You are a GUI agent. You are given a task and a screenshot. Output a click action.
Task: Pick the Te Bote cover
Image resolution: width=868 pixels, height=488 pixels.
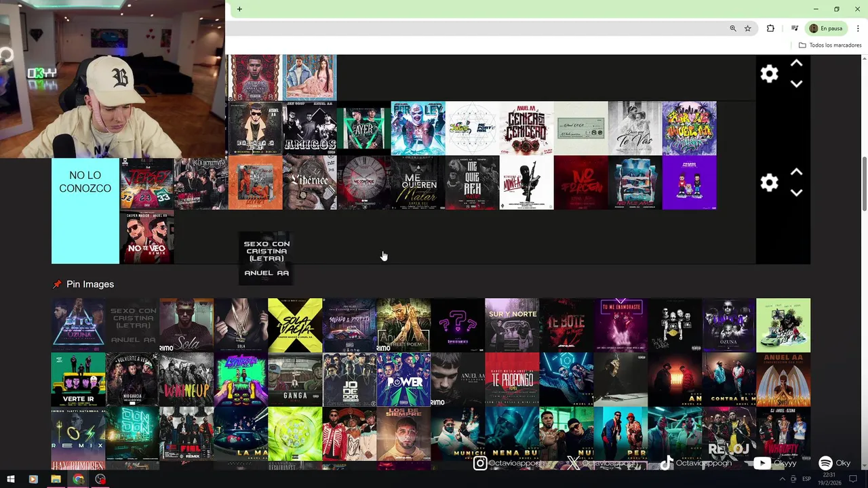coord(566,325)
